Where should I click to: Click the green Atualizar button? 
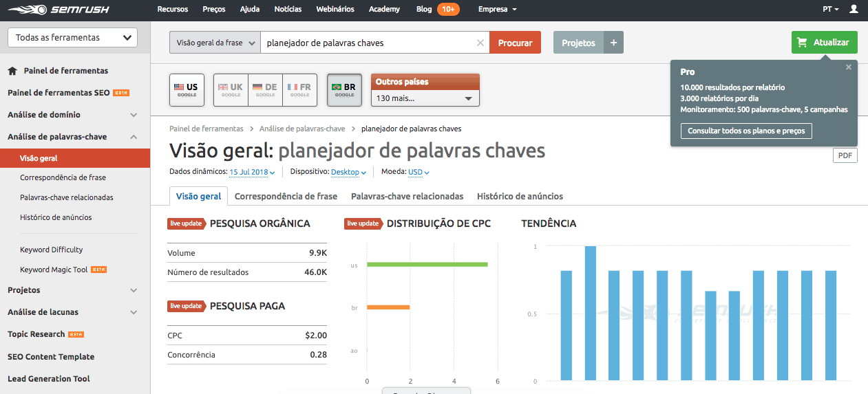[825, 42]
